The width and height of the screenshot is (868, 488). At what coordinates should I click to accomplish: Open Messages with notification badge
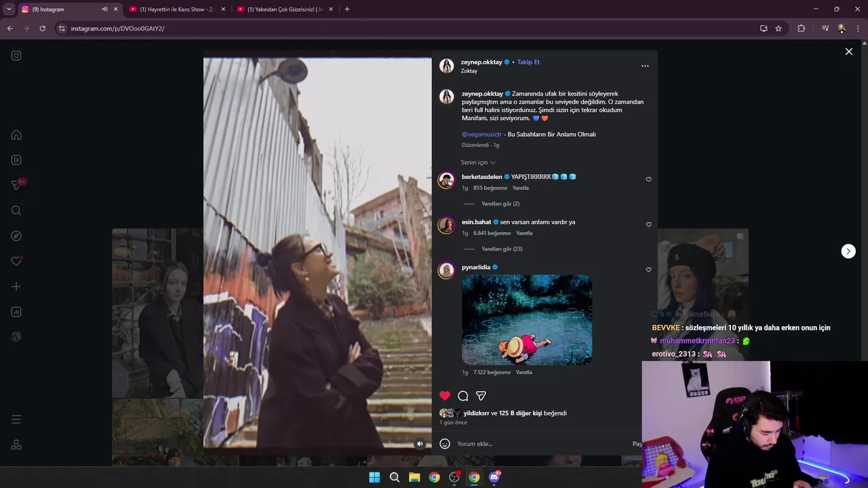tap(16, 185)
